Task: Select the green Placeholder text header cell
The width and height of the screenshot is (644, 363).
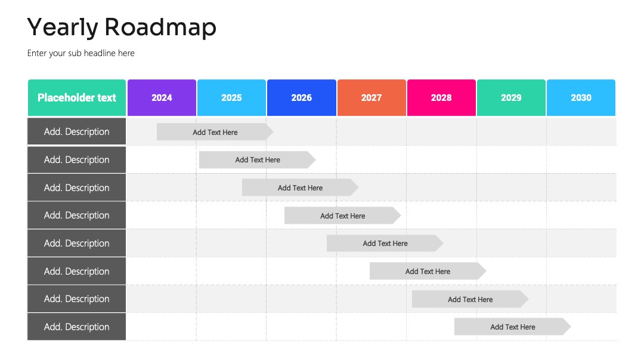Action: 77,97
